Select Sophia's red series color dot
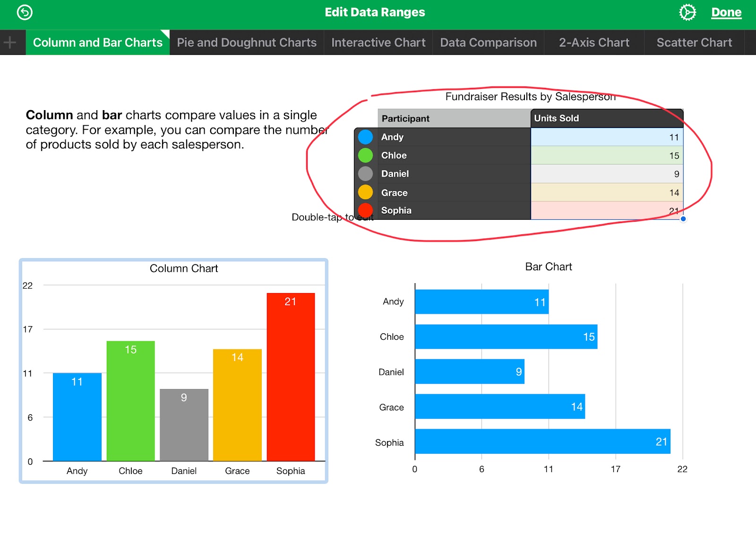The height and width of the screenshot is (552, 756). (365, 210)
